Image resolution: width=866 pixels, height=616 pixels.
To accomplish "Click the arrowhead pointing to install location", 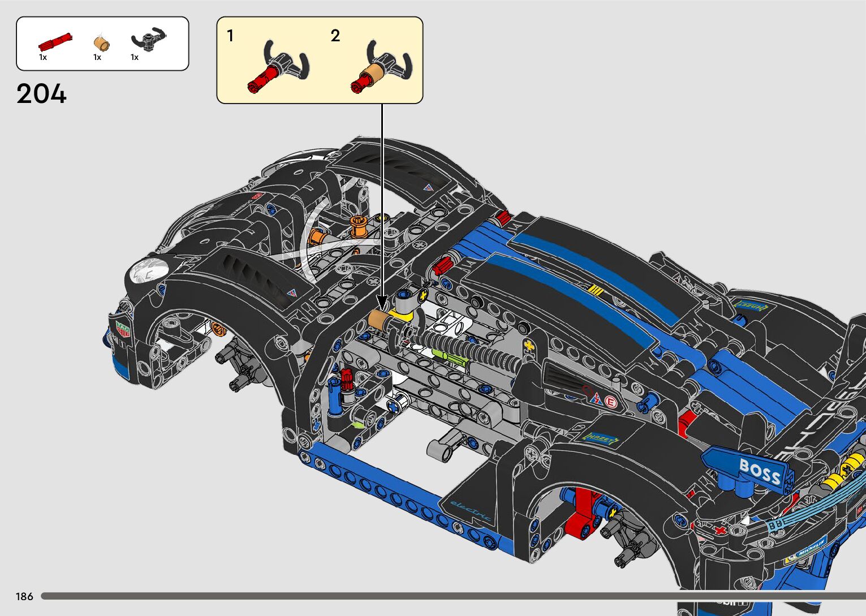I will (x=382, y=303).
